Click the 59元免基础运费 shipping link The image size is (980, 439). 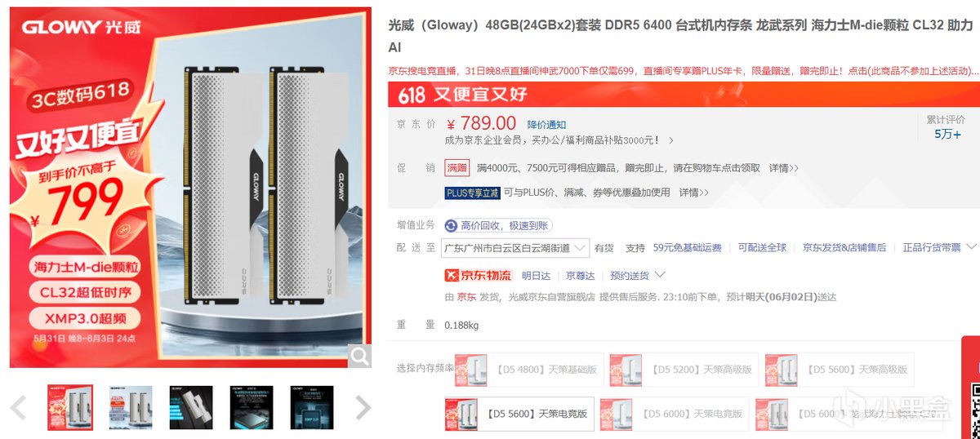pos(687,247)
